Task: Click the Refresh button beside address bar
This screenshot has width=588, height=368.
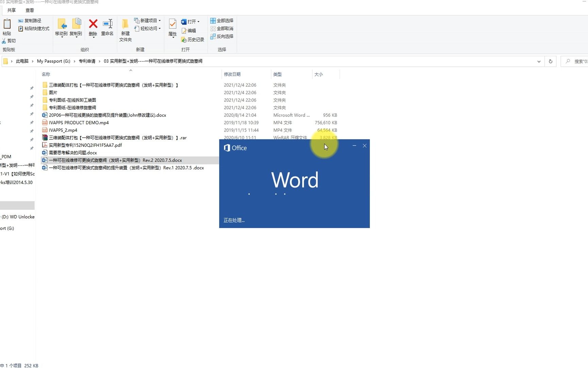Action: pos(551,61)
